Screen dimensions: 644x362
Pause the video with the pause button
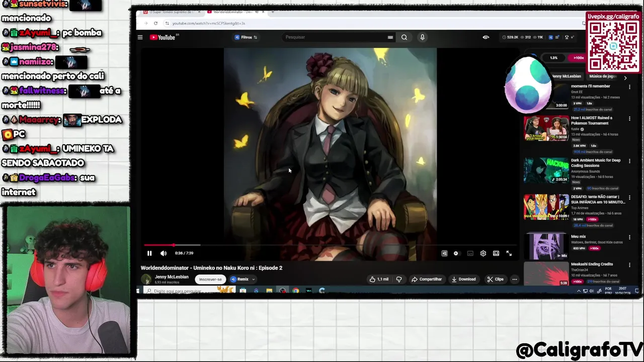click(x=149, y=253)
